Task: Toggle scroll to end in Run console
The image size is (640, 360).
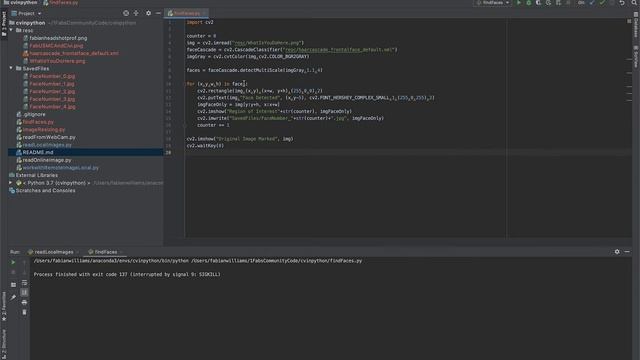Action: [x=24, y=292]
